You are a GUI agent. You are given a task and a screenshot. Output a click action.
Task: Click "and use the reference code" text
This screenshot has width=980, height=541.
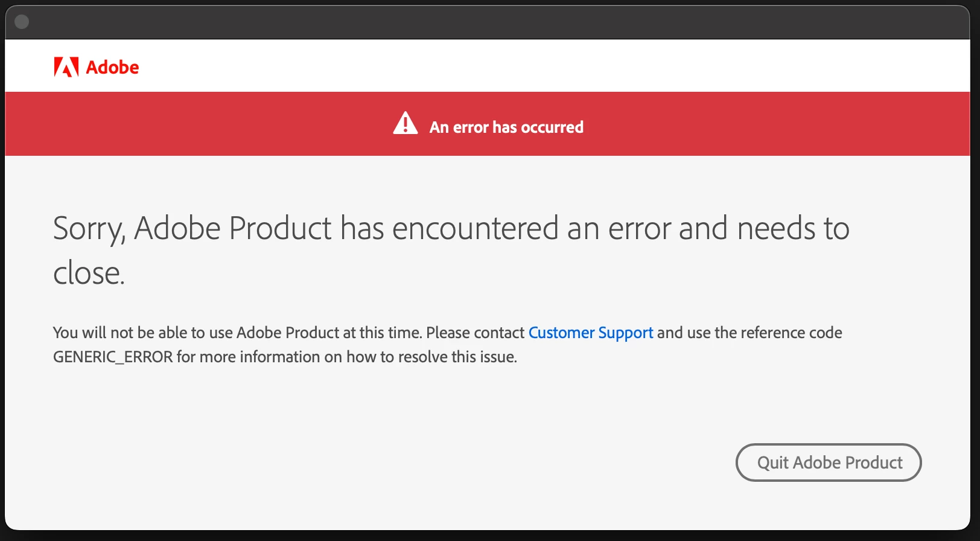click(749, 333)
